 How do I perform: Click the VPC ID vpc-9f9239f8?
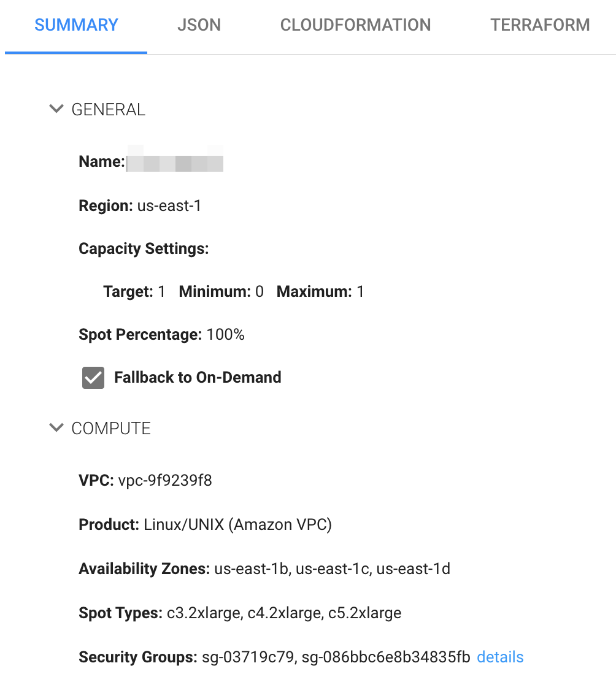165,481
